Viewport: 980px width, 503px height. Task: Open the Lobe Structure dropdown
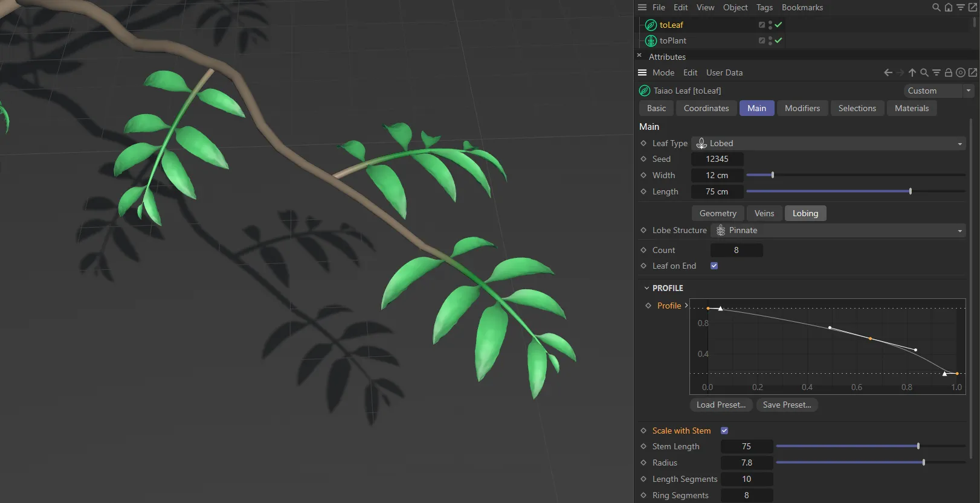click(x=838, y=230)
